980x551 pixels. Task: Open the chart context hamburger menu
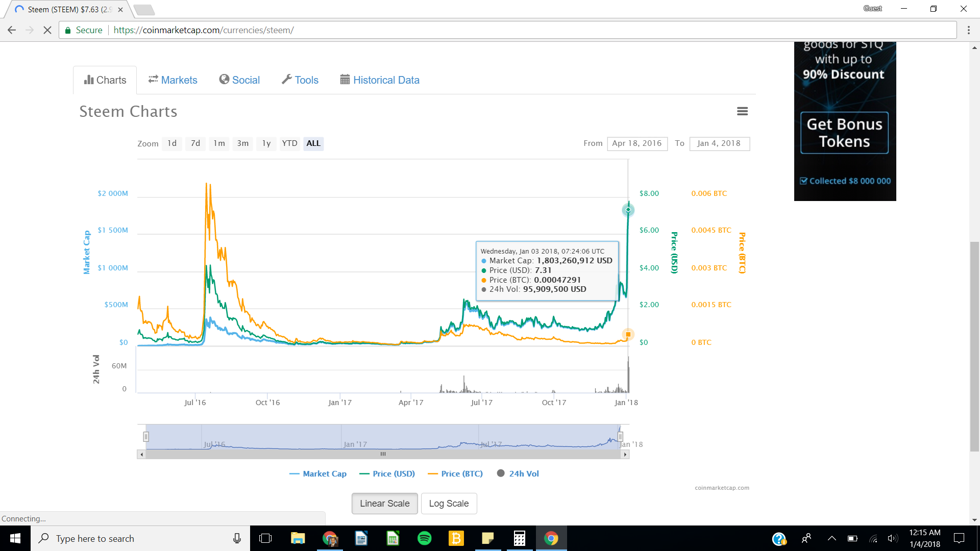[743, 111]
